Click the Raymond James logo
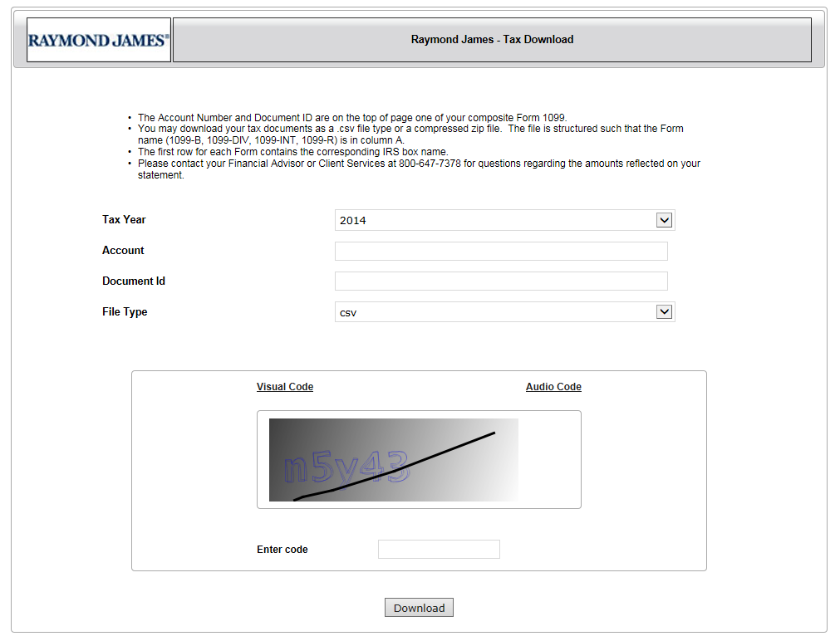The width and height of the screenshot is (840, 641). [99, 40]
